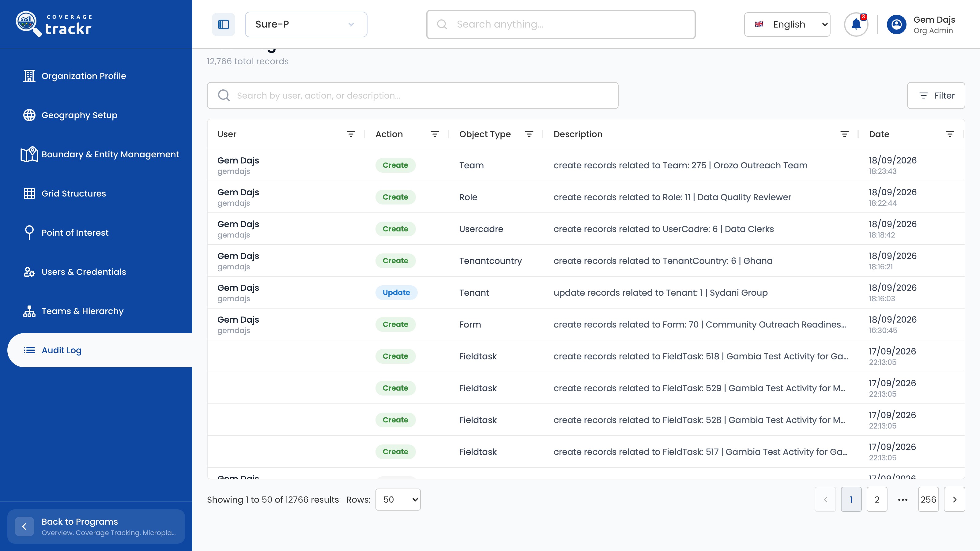Jump to page 256
980x551 pixels.
tap(928, 499)
